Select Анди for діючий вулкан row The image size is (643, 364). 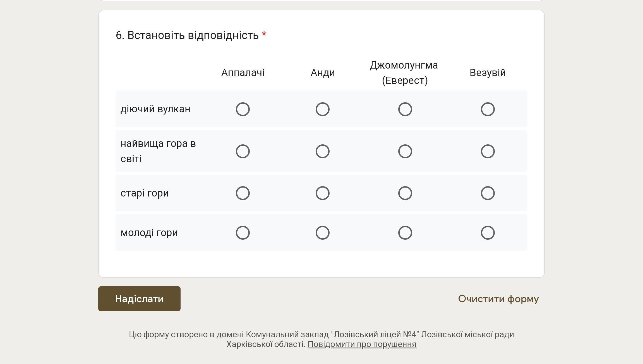(322, 109)
